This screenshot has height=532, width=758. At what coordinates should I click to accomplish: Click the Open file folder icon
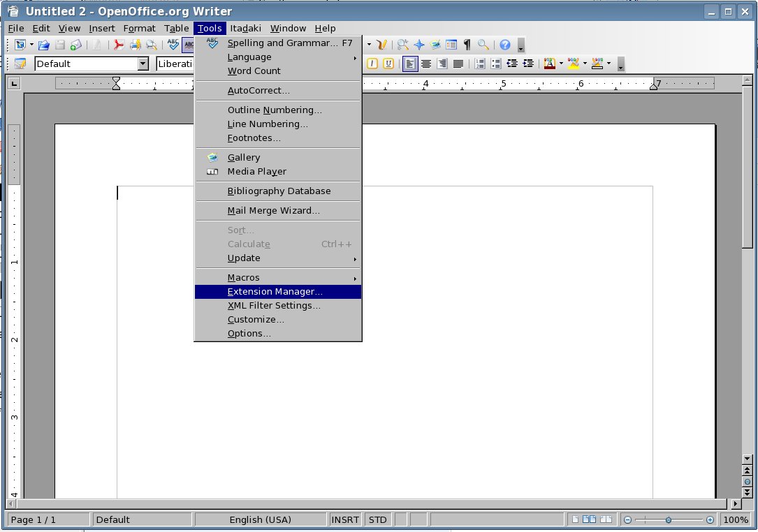(43, 45)
